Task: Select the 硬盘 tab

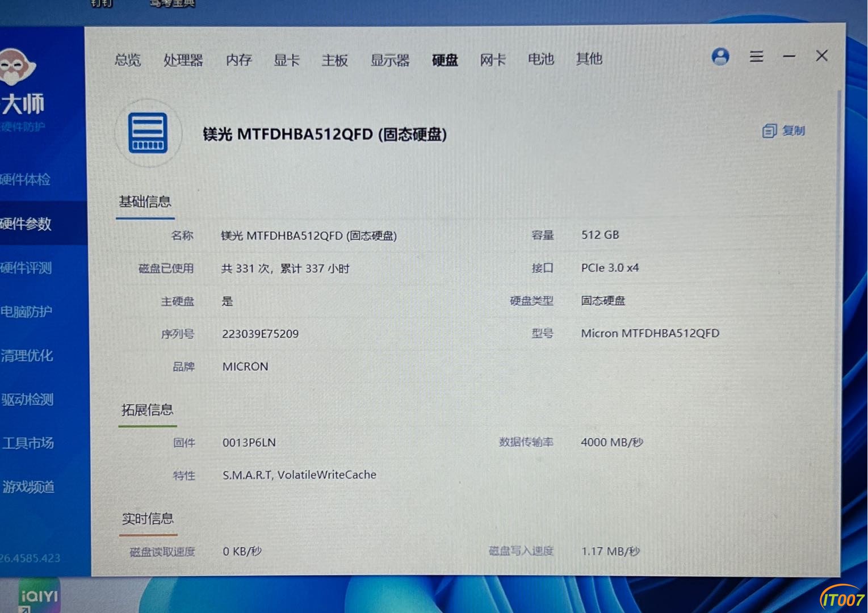Action: point(445,60)
